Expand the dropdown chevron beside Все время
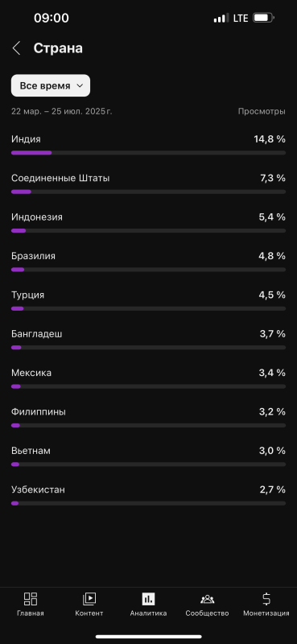297x644 pixels. (x=80, y=86)
